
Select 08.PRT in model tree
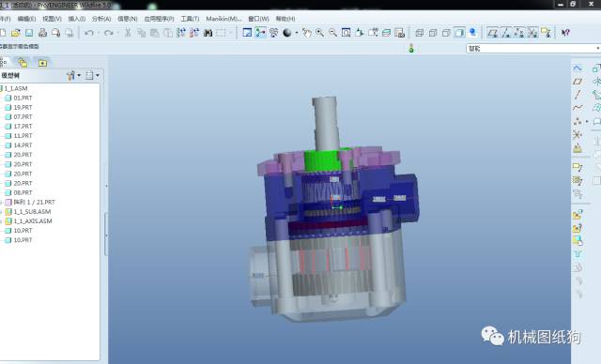(x=23, y=192)
